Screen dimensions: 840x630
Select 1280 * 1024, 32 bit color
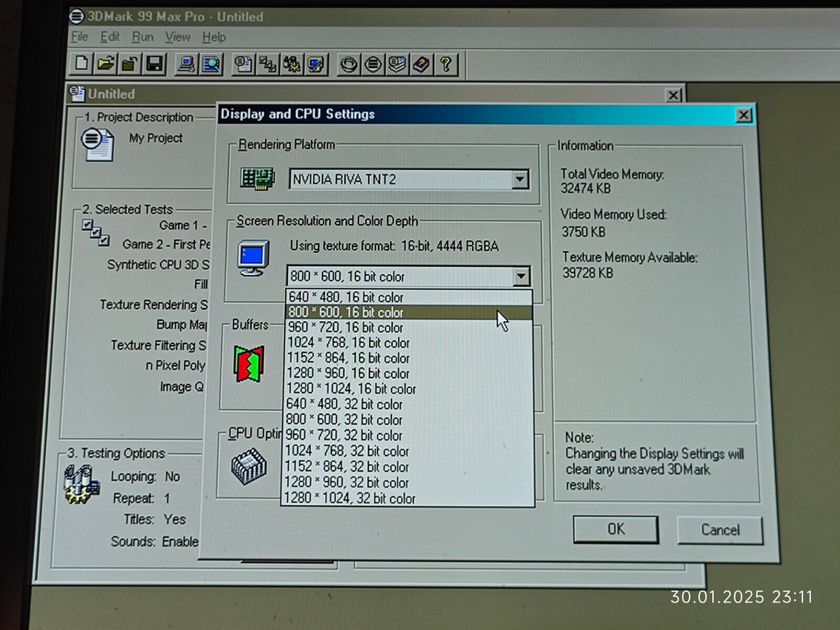click(x=408, y=498)
